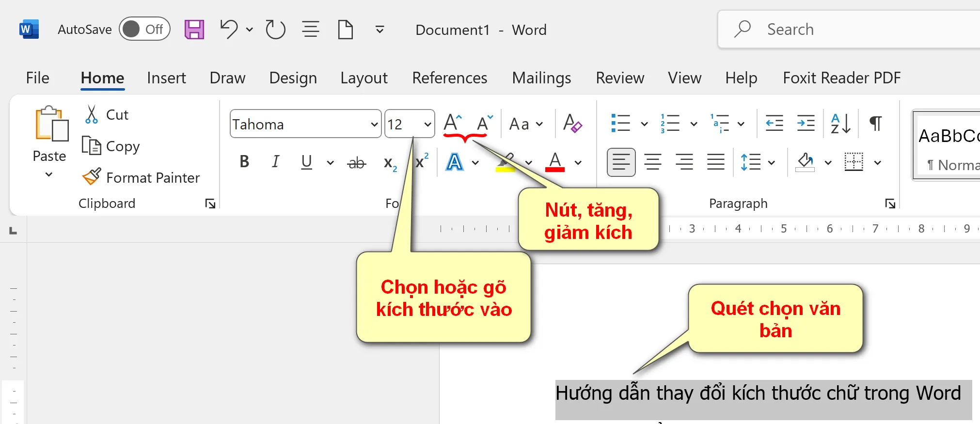Apply numbered list
The image size is (980, 424).
670,123
